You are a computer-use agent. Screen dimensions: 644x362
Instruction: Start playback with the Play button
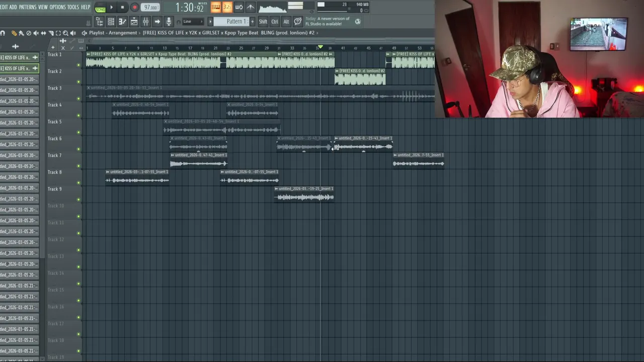111,7
